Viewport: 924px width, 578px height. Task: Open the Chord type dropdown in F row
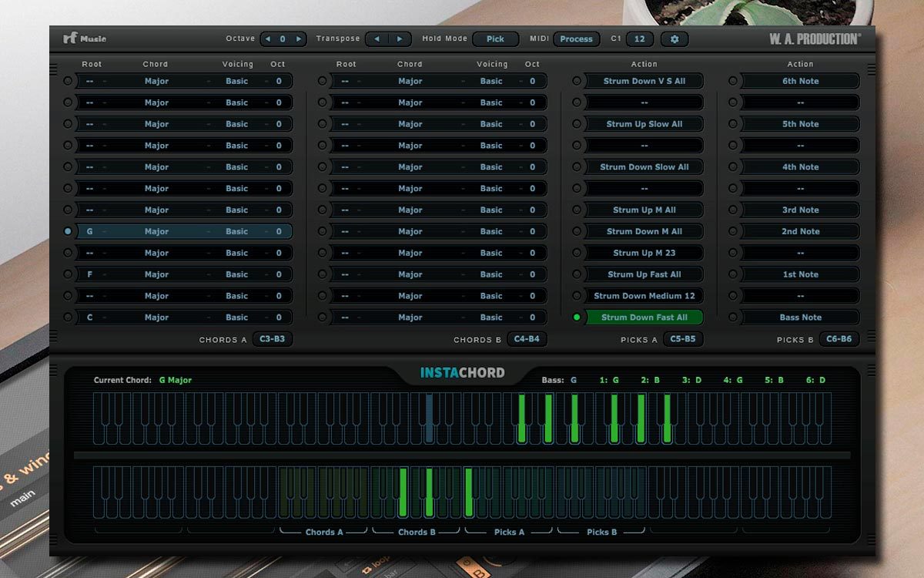pyautogui.click(x=156, y=274)
